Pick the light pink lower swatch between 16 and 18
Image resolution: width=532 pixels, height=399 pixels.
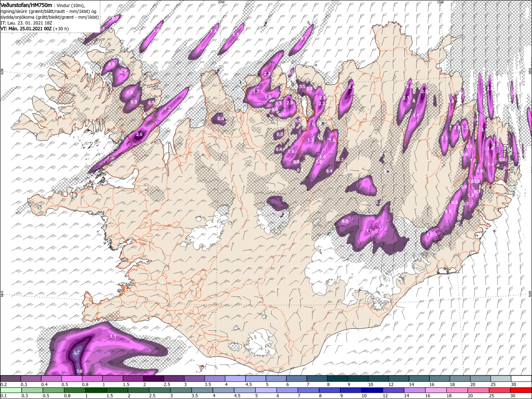(436, 390)
